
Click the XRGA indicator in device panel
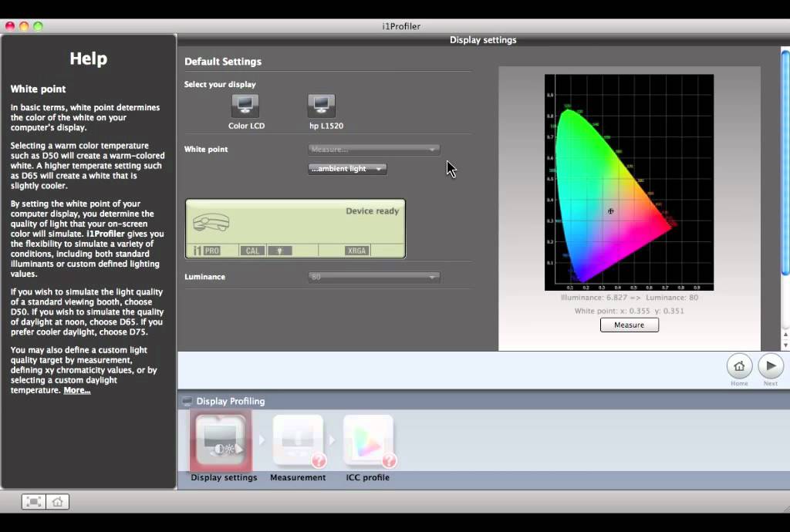(356, 251)
